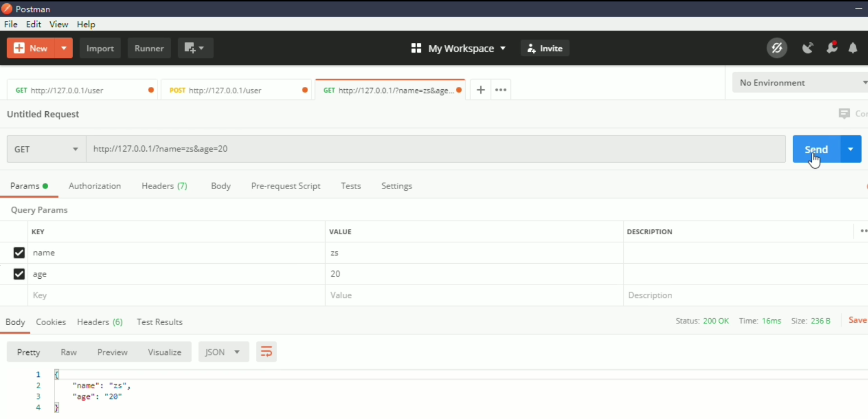Send the request
Image resolution: width=868 pixels, height=419 pixels.
tap(816, 149)
